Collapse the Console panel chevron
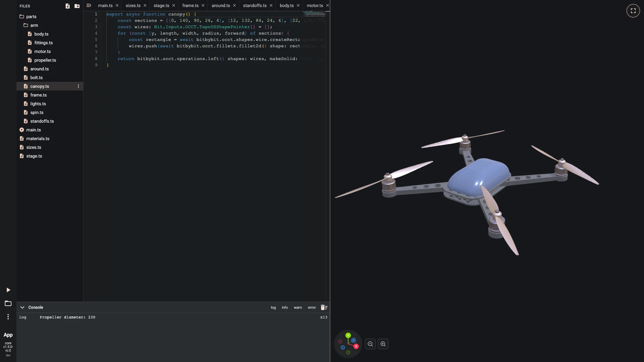 pos(22,307)
